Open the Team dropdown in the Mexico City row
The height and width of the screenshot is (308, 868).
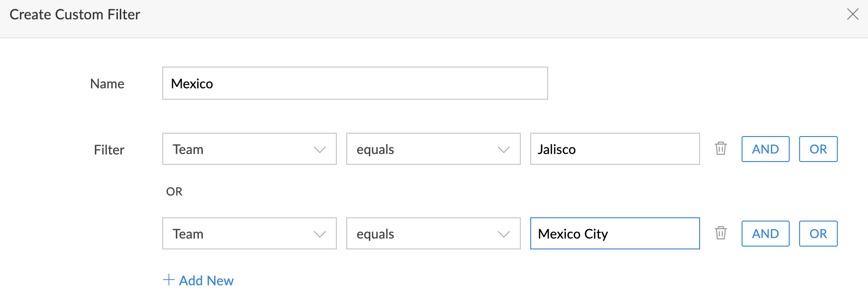(x=249, y=233)
